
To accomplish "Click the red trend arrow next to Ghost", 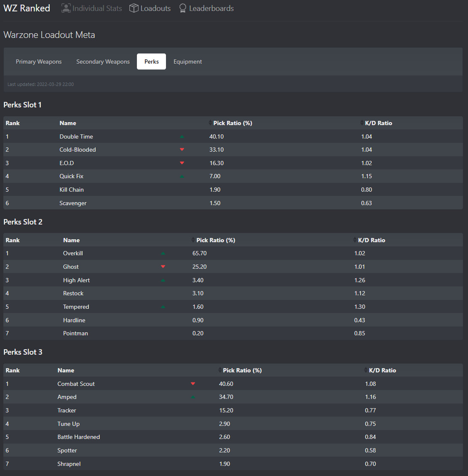I will pyautogui.click(x=163, y=267).
